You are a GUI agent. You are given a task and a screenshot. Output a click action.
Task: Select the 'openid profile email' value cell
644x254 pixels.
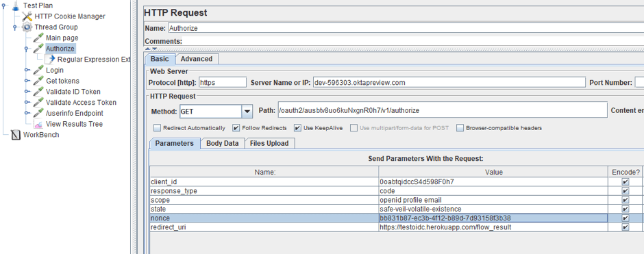pos(493,200)
